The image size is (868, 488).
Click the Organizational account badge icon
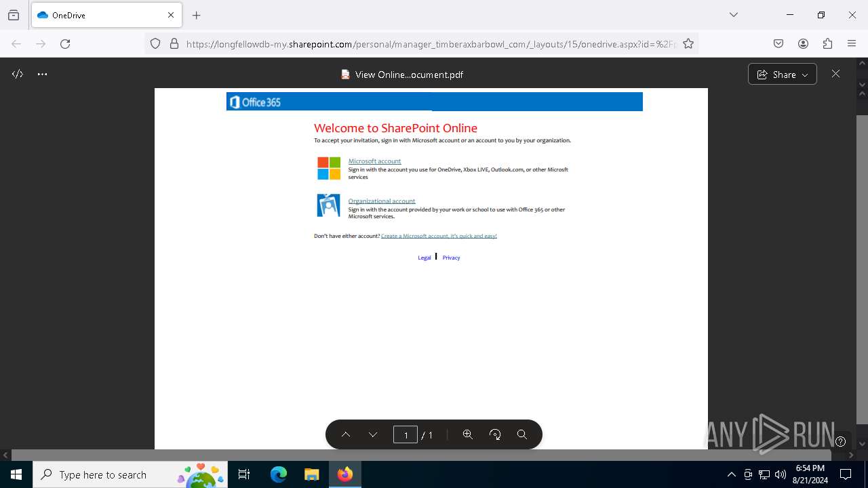coord(329,205)
